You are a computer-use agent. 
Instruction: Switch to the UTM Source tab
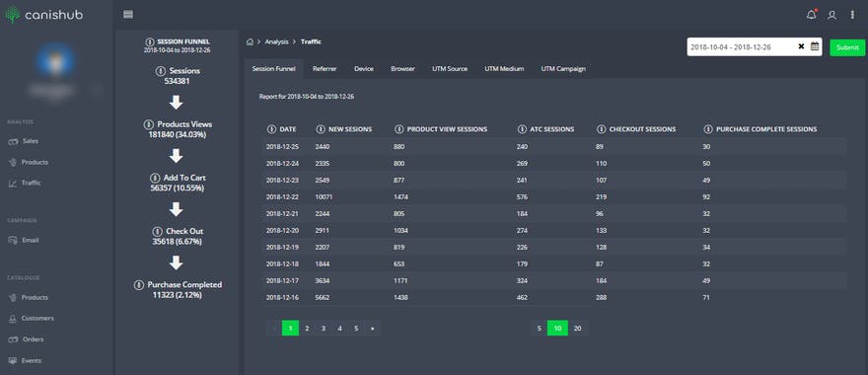click(x=450, y=69)
